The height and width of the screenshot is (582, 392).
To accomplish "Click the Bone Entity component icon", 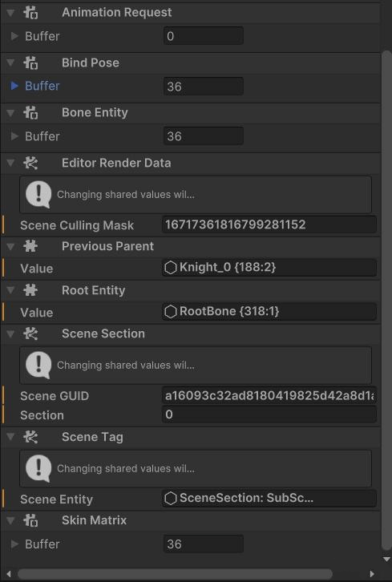I will coord(30,112).
